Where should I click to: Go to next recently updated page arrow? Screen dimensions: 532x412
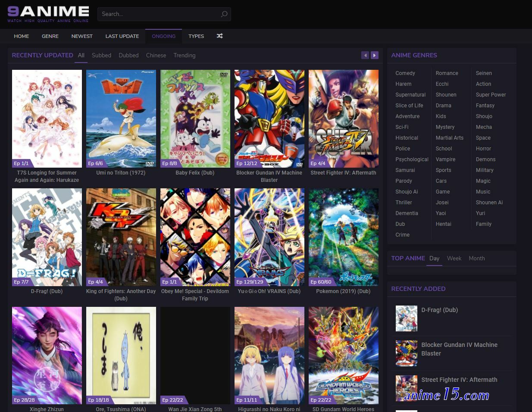pos(375,55)
